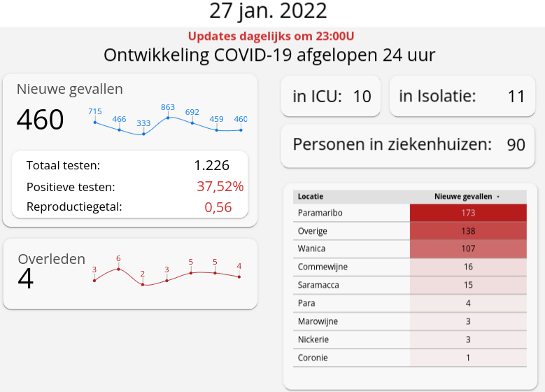Click the 466 data point on cases chart

[x=120, y=129]
